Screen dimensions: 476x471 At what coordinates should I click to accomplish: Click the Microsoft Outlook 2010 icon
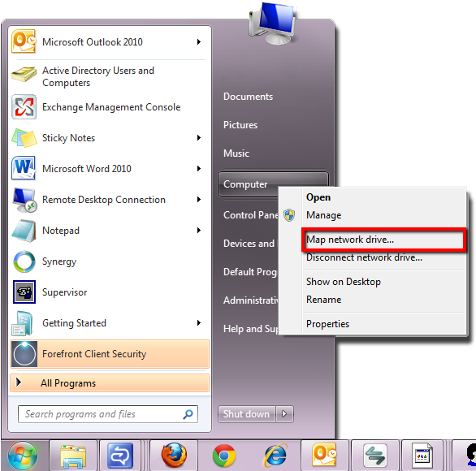24,41
